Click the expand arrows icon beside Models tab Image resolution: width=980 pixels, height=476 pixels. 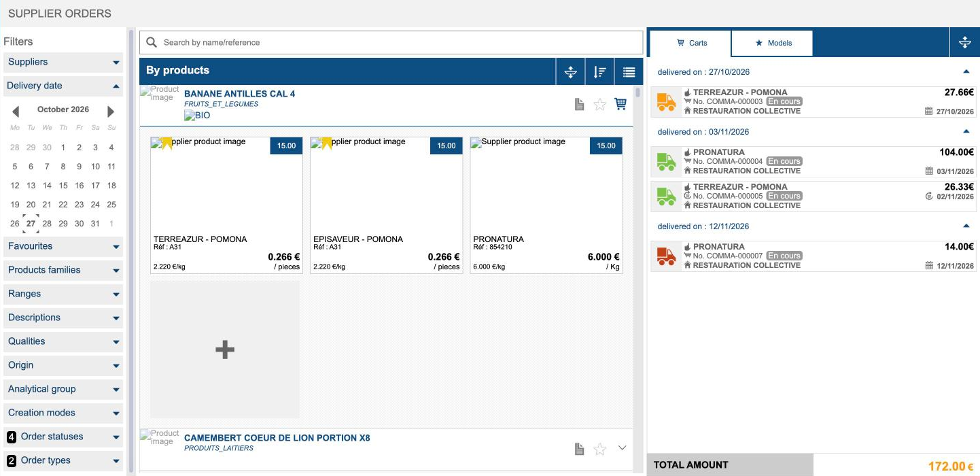click(964, 43)
